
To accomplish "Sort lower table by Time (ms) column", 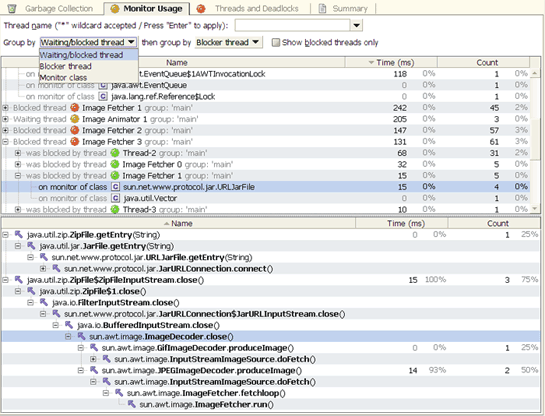I will 402,223.
